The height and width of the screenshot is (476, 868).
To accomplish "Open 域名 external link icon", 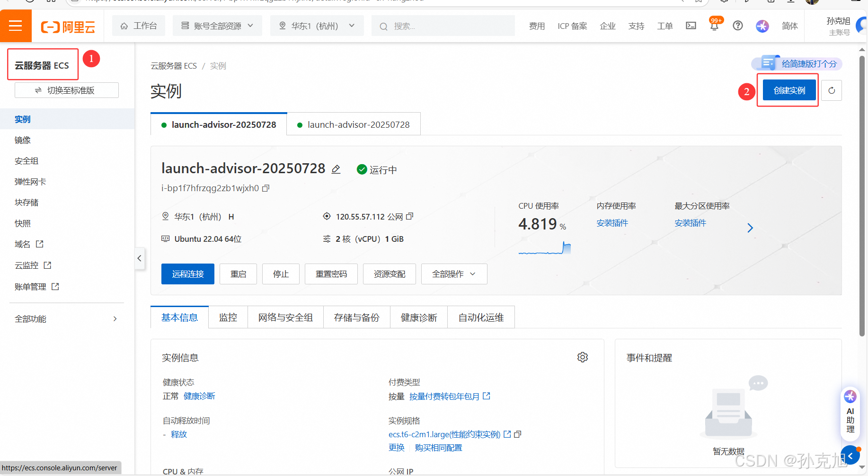I will 40,244.
